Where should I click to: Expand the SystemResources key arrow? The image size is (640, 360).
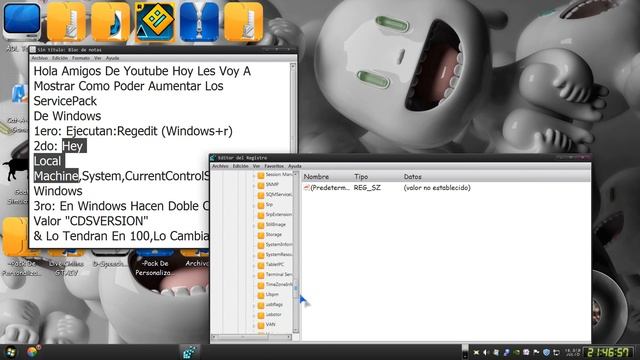click(x=254, y=255)
